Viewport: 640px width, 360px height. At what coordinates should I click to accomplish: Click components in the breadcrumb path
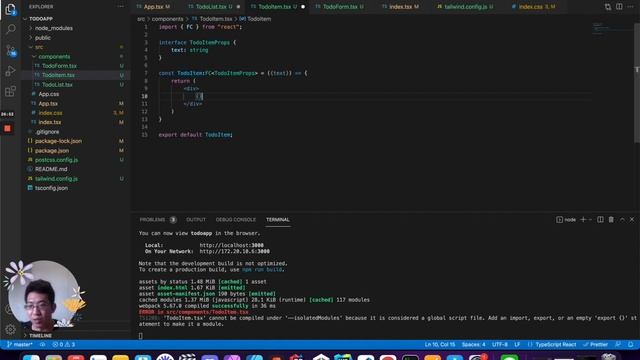tap(167, 19)
